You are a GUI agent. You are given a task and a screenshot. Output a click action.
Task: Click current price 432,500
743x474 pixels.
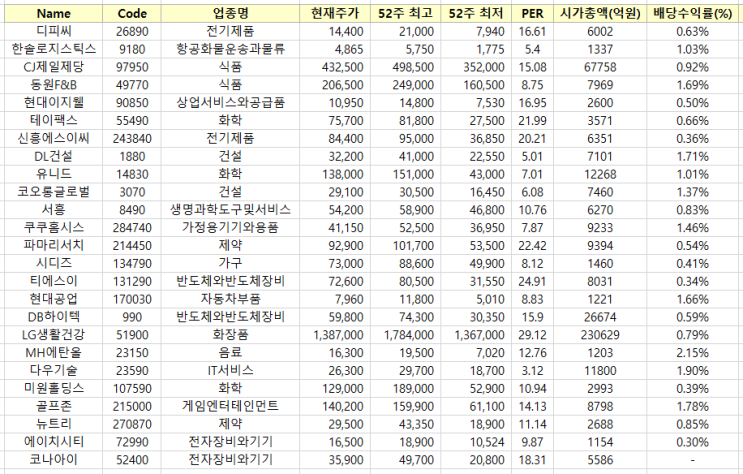(x=335, y=67)
